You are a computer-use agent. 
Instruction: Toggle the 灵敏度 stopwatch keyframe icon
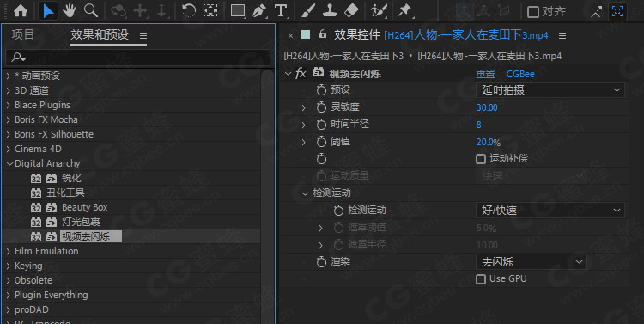(321, 107)
